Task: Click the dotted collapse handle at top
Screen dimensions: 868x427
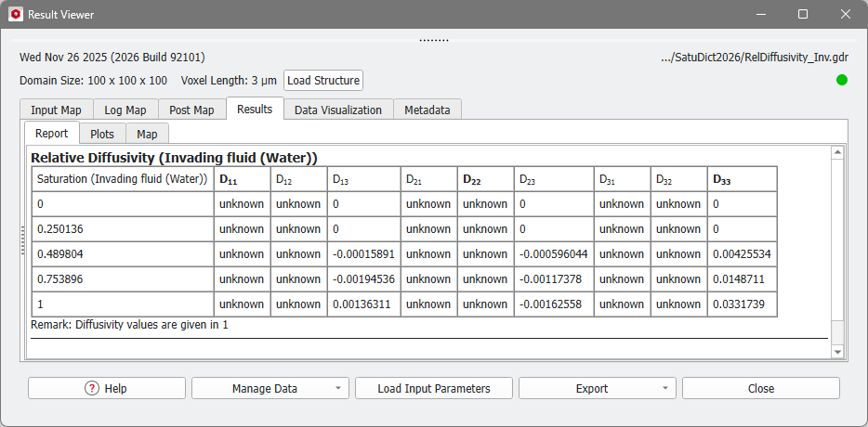Action: [434, 40]
